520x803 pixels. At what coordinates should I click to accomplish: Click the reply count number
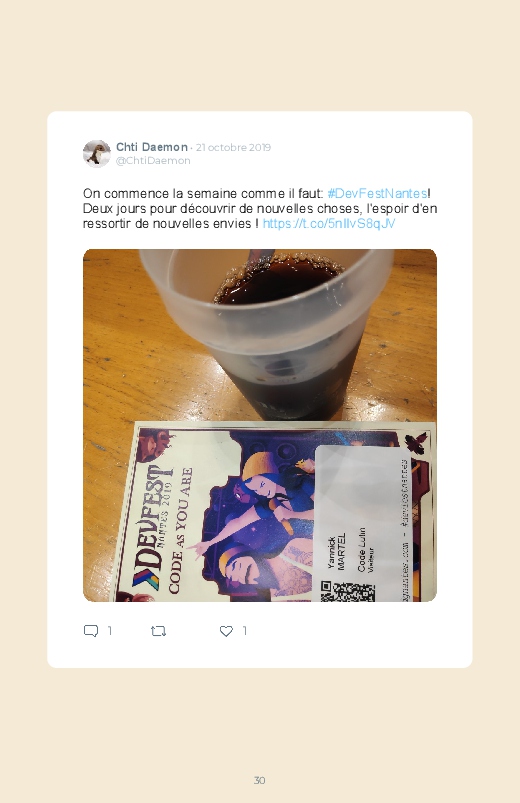(110, 631)
